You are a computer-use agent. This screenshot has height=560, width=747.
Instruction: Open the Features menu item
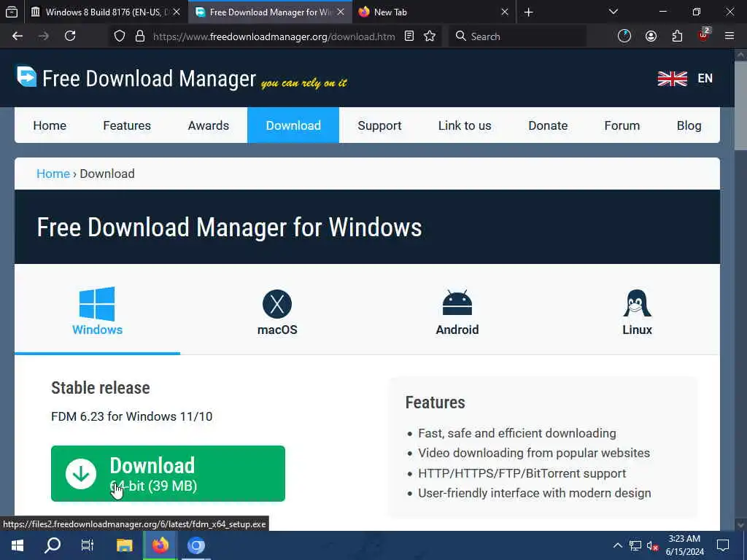[127, 125]
